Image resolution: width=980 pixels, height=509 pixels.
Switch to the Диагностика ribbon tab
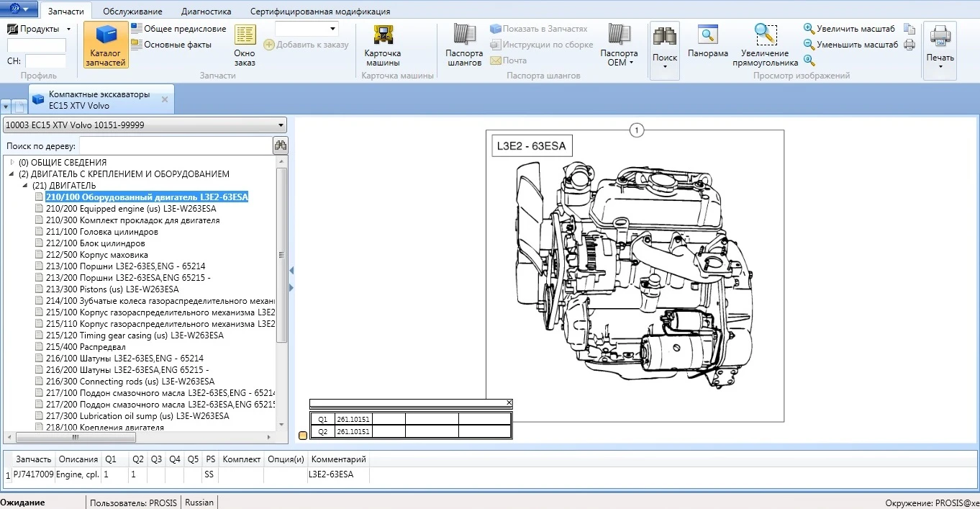tap(207, 12)
